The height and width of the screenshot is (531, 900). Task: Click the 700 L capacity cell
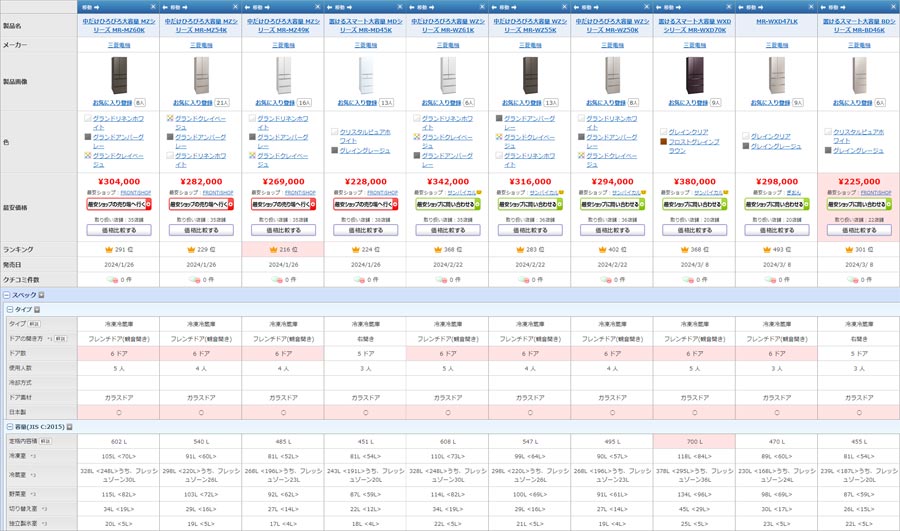pyautogui.click(x=695, y=441)
